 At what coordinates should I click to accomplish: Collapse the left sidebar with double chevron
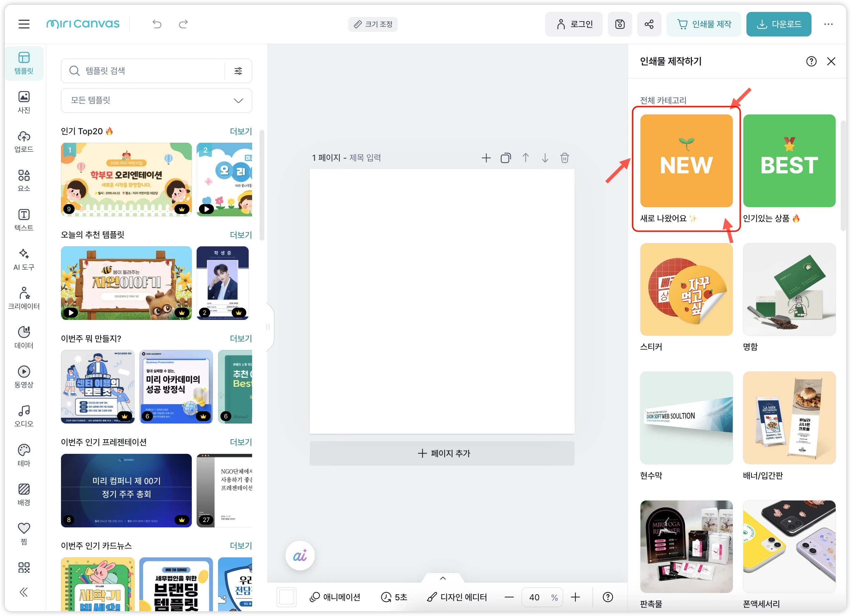(24, 592)
